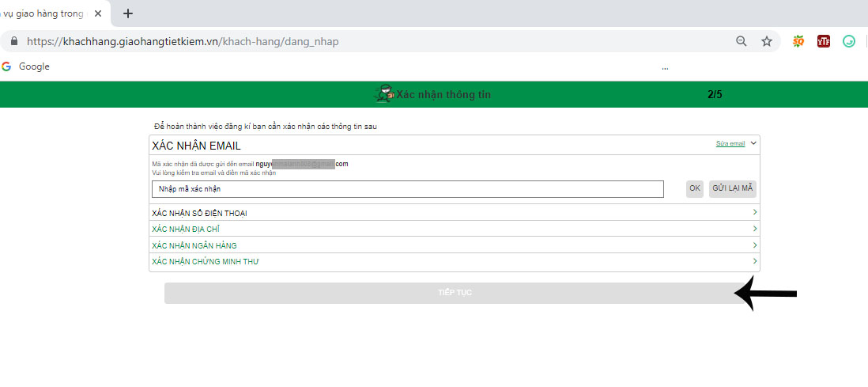Screen dimensions: 868x387
Task: Focus the Nhập mã xác nhận input field
Action: pos(407,189)
